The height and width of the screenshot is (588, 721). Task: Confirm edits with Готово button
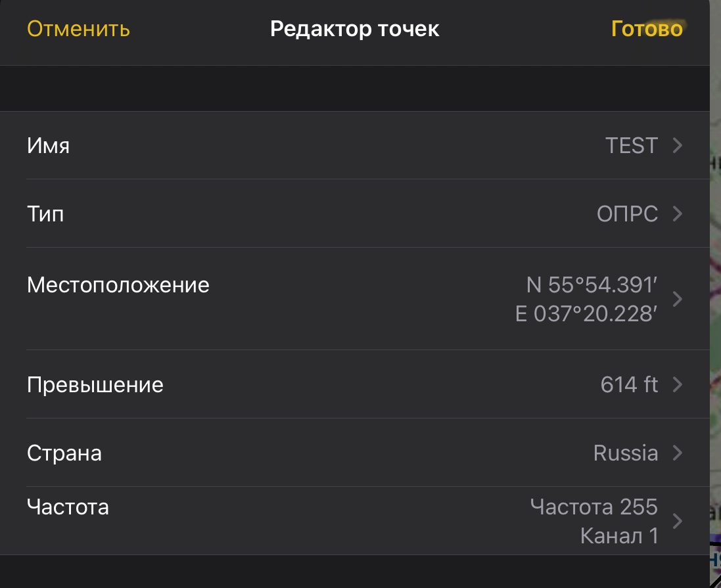647,30
